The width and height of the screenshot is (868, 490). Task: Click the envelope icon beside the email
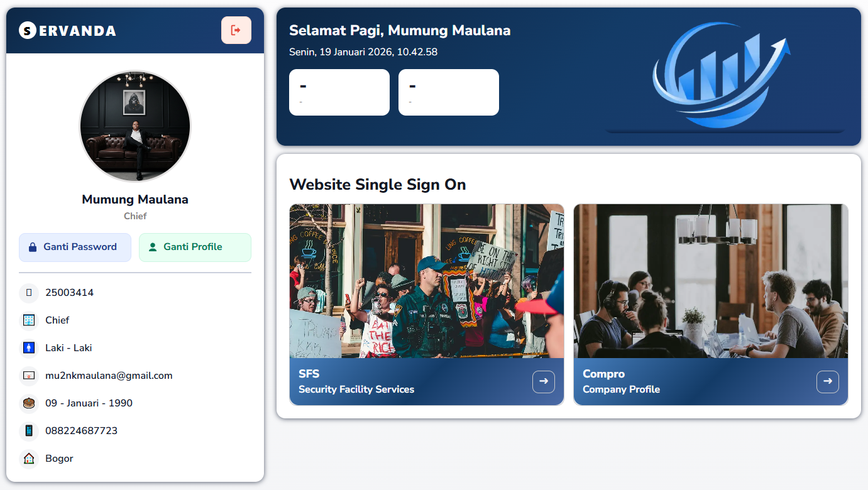point(29,376)
